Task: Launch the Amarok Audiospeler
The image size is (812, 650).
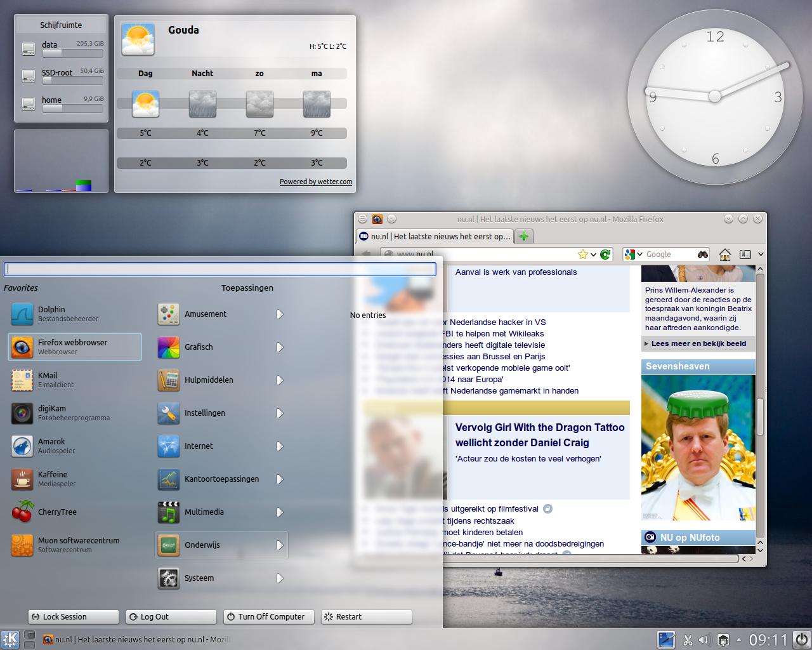Action: point(74,446)
